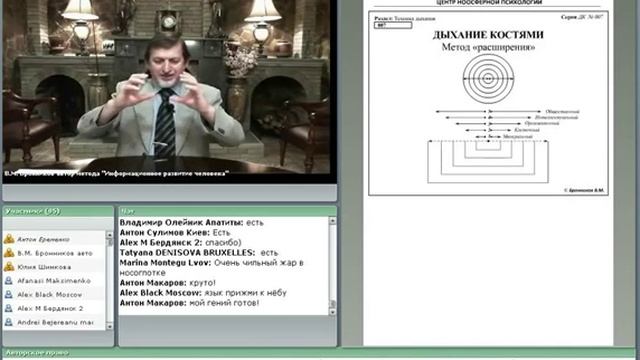Click chat message from Антон Сулимов Киев
The height and width of the screenshot is (360, 640).
[x=175, y=233]
